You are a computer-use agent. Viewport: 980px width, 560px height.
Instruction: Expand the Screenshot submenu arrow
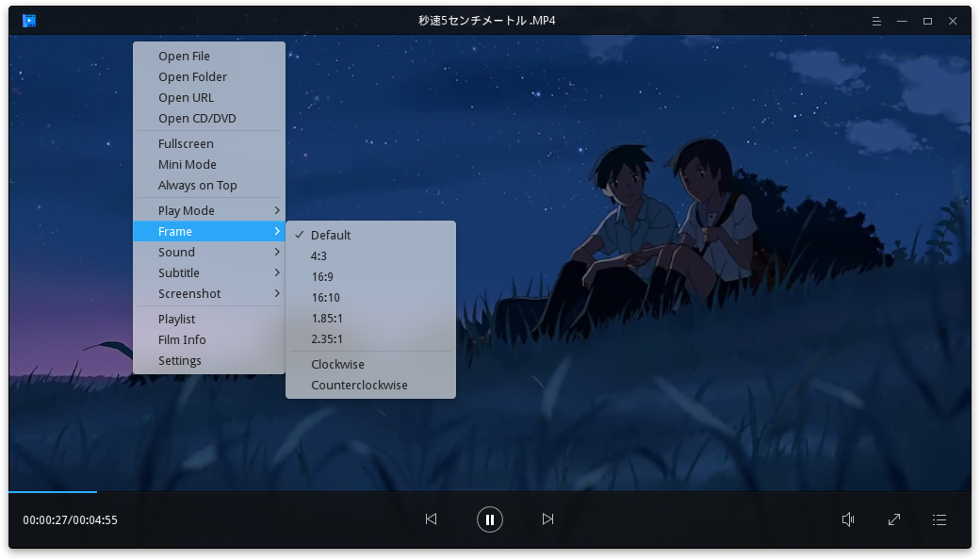click(277, 294)
